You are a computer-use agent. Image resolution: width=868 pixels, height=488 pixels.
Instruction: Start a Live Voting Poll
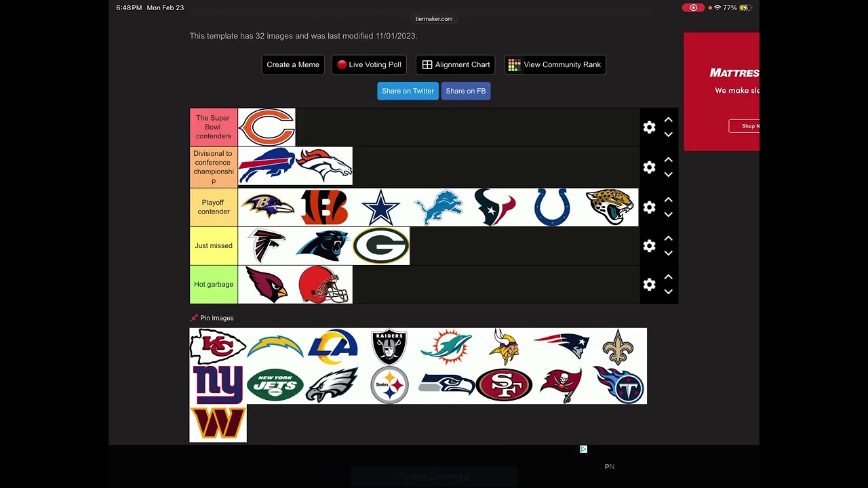(369, 64)
